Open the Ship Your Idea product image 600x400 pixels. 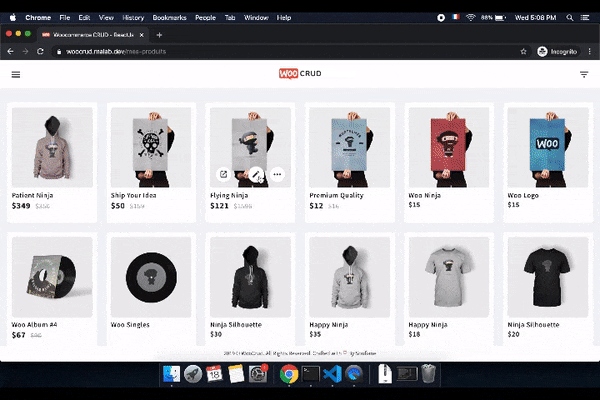coord(151,147)
